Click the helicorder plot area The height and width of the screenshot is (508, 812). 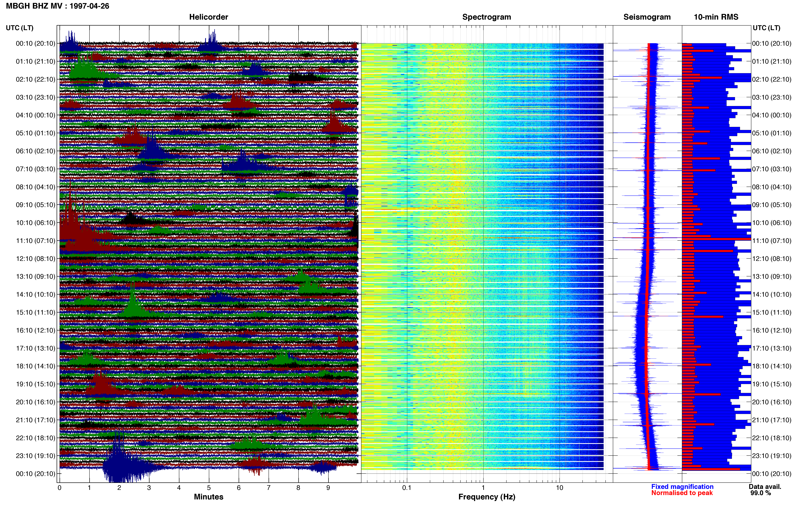point(209,254)
